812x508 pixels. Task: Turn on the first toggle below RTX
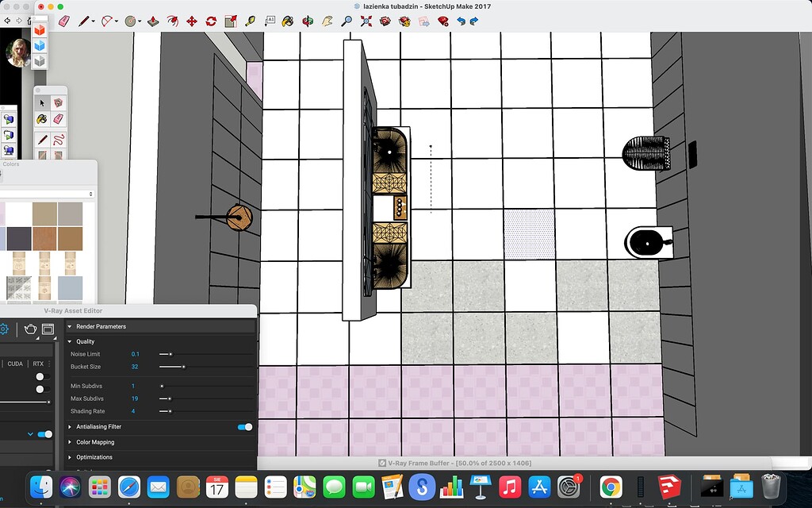pyautogui.click(x=42, y=375)
